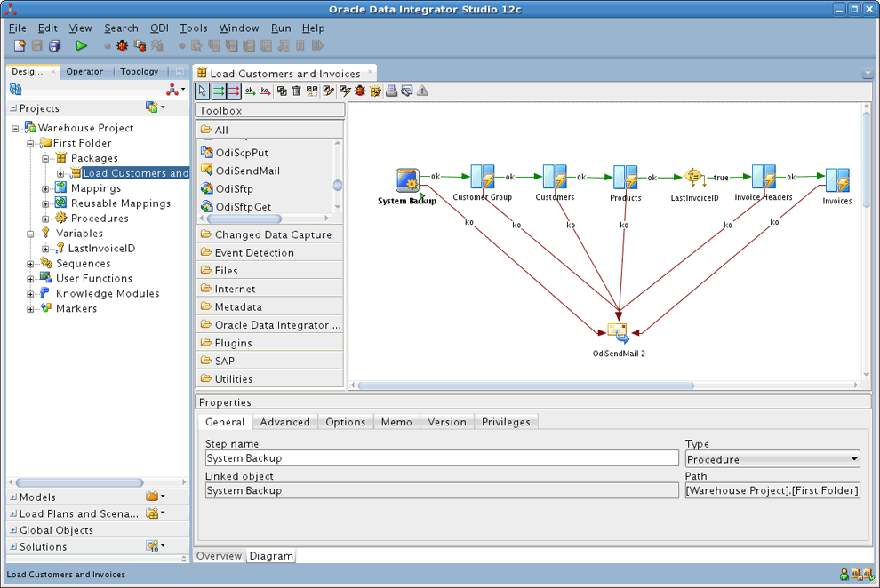880x588 pixels.
Task: Switch to the Operator tab
Action: 84,71
